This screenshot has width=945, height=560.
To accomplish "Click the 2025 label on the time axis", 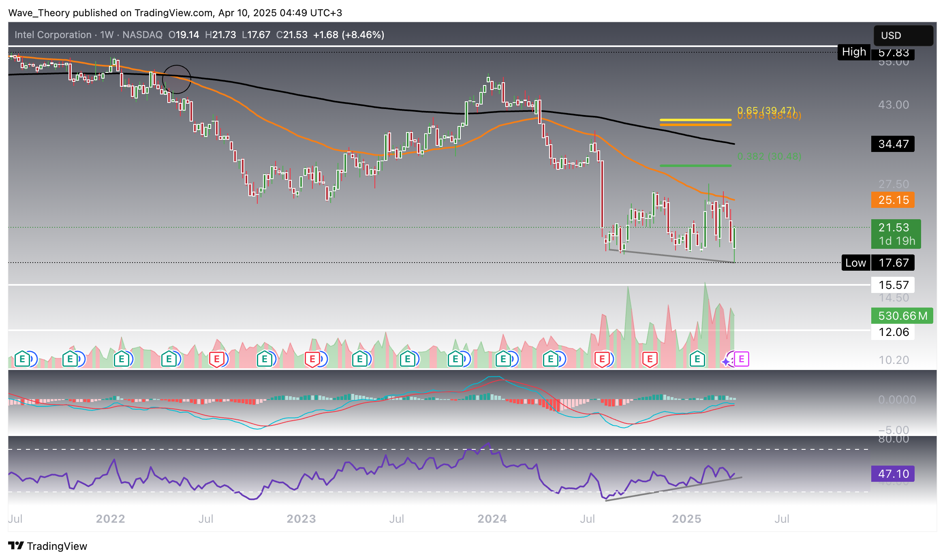I will (686, 519).
